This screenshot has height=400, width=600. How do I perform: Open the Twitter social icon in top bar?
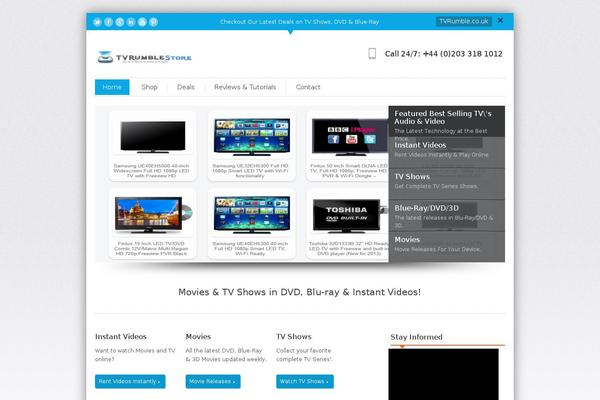tap(97, 22)
